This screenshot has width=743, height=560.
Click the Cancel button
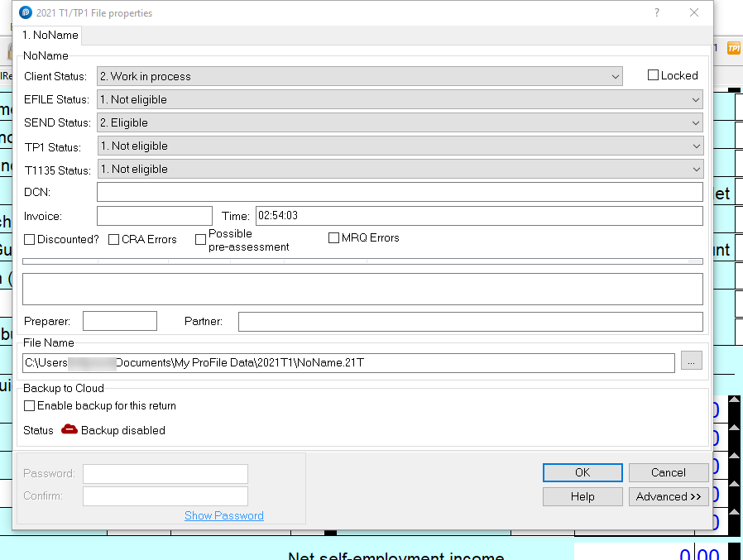coord(669,472)
